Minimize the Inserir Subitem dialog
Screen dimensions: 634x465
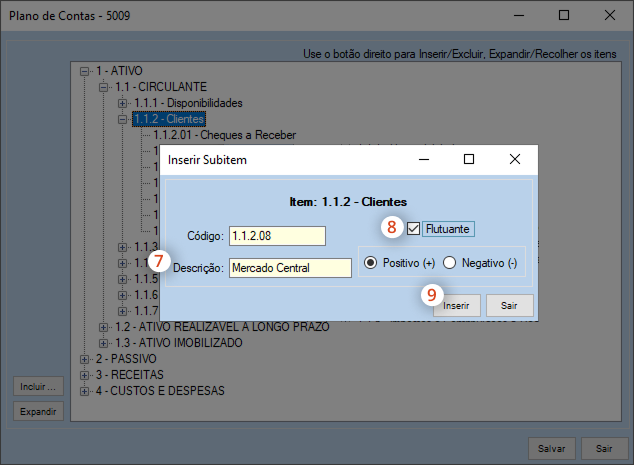tap(422, 159)
